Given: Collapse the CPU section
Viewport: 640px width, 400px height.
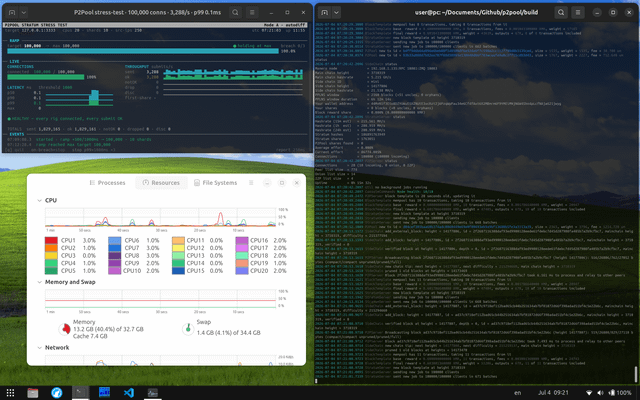Looking at the screenshot, I should click(40, 200).
